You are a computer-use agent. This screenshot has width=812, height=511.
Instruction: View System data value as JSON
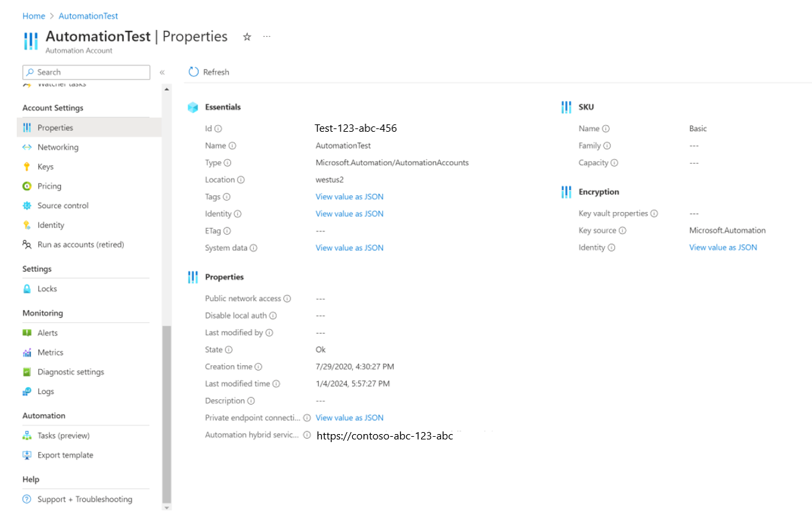click(349, 247)
